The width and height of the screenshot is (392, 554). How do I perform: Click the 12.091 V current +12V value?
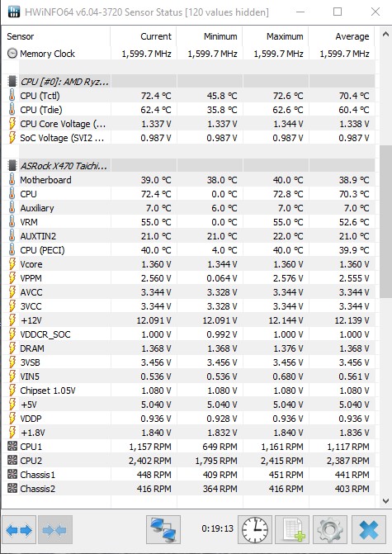pos(154,320)
